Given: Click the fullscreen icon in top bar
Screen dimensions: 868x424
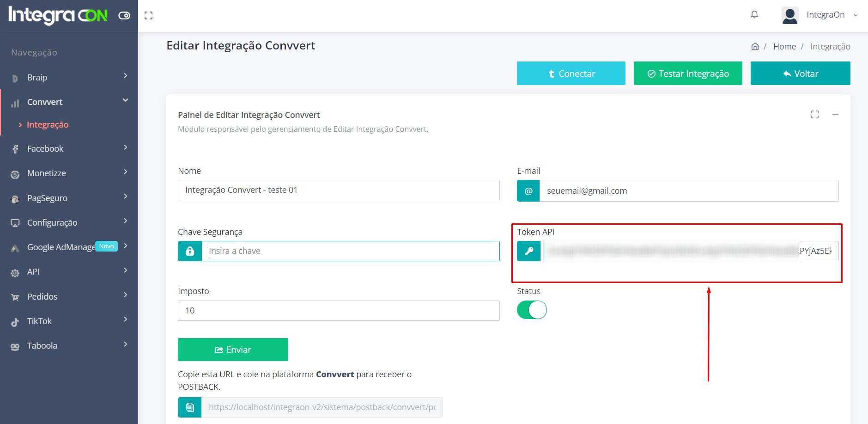Looking at the screenshot, I should coord(148,16).
